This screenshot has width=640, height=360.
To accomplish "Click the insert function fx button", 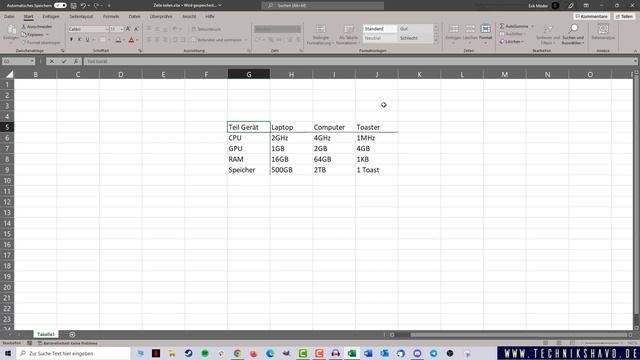I will [x=76, y=61].
